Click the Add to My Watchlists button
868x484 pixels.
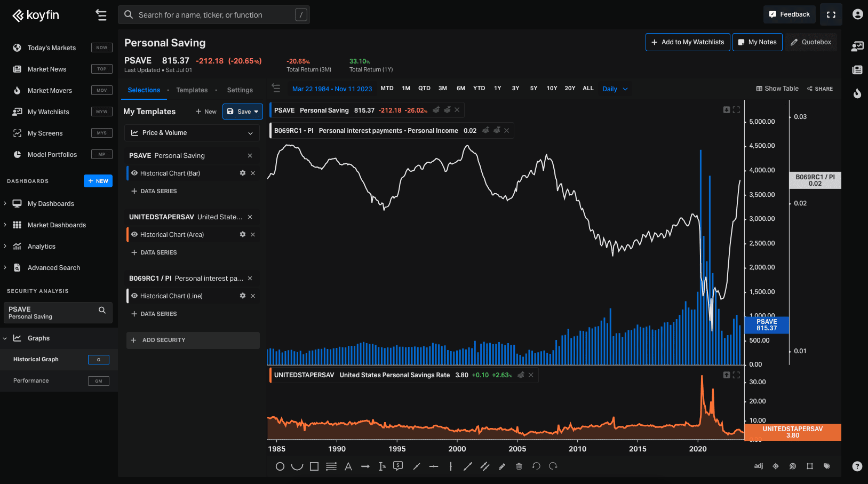pos(687,42)
